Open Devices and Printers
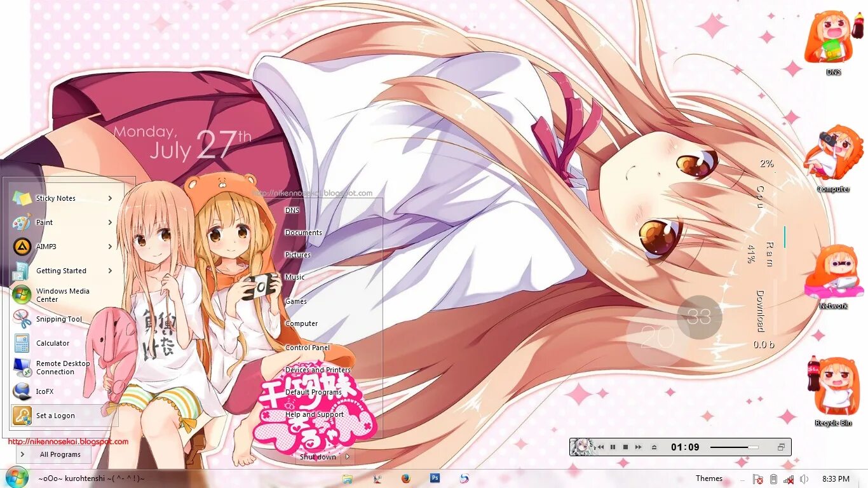The image size is (868, 488). pyautogui.click(x=318, y=370)
